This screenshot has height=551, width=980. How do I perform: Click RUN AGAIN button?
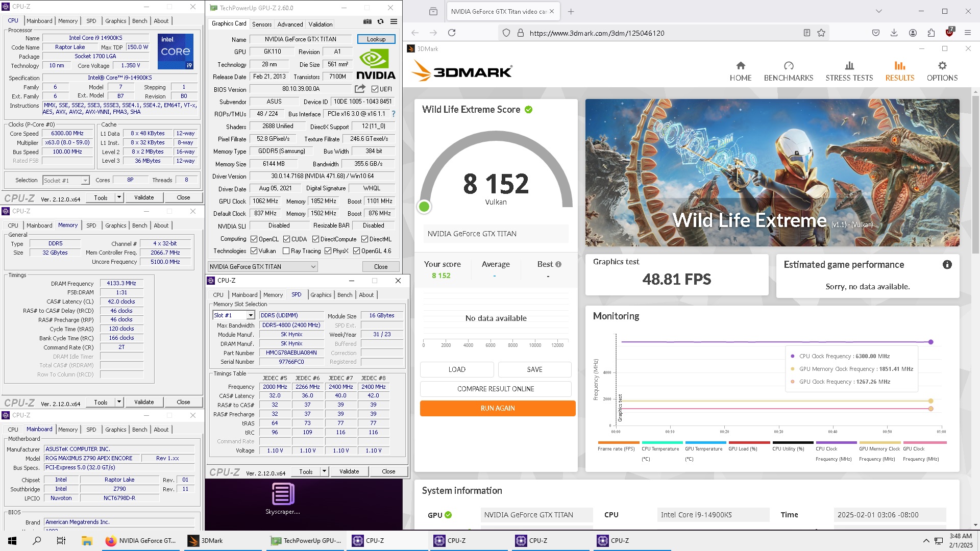[498, 408]
